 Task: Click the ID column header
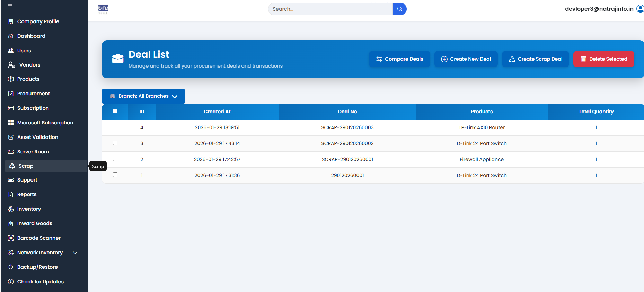click(142, 112)
